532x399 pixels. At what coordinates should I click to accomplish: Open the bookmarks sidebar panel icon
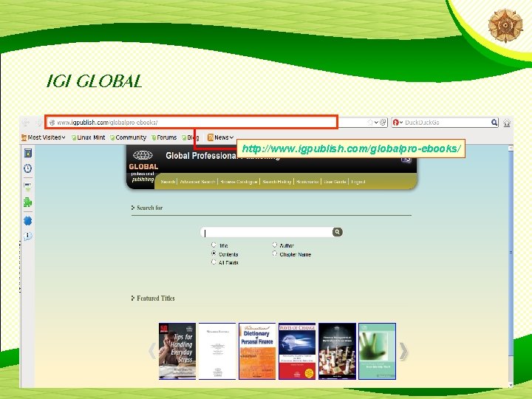28,153
